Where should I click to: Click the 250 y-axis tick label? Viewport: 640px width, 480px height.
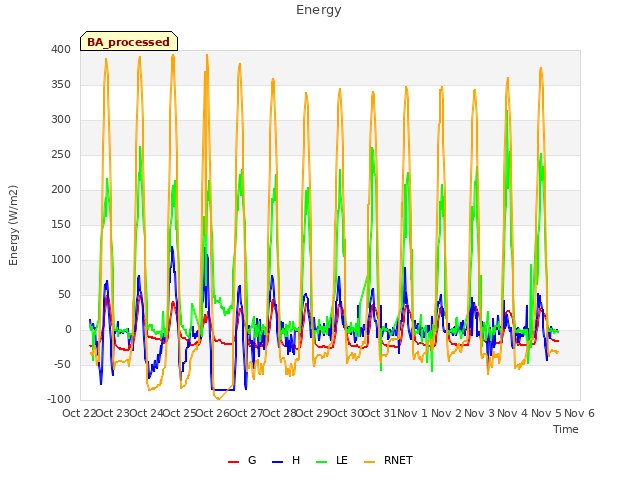pos(61,155)
